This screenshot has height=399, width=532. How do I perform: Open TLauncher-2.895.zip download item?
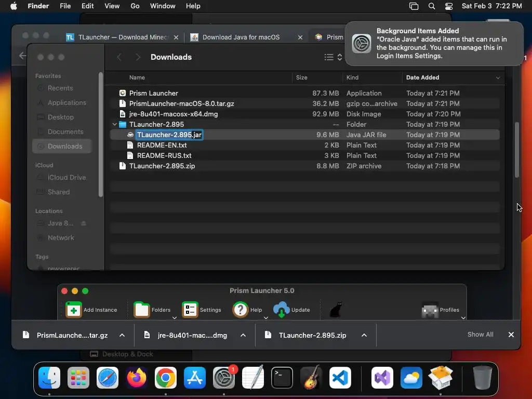pyautogui.click(x=305, y=335)
